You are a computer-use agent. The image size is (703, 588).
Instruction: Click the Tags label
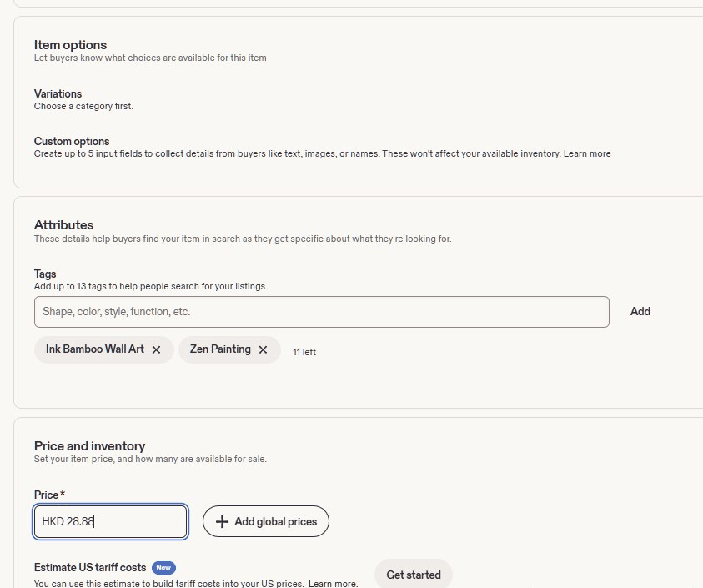pos(45,274)
